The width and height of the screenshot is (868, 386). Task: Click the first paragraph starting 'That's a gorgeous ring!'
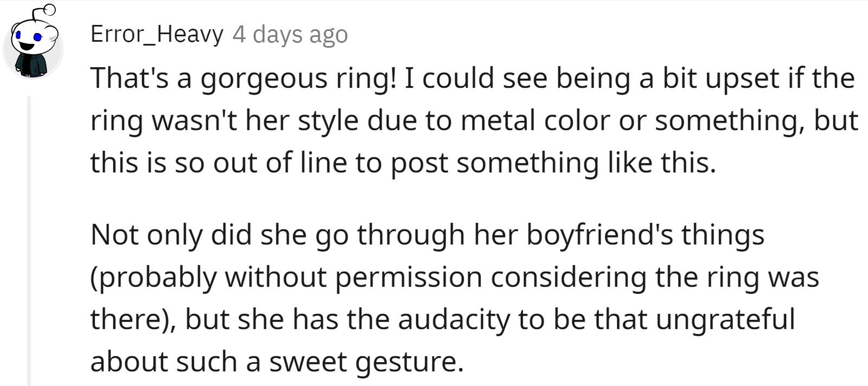(x=474, y=121)
